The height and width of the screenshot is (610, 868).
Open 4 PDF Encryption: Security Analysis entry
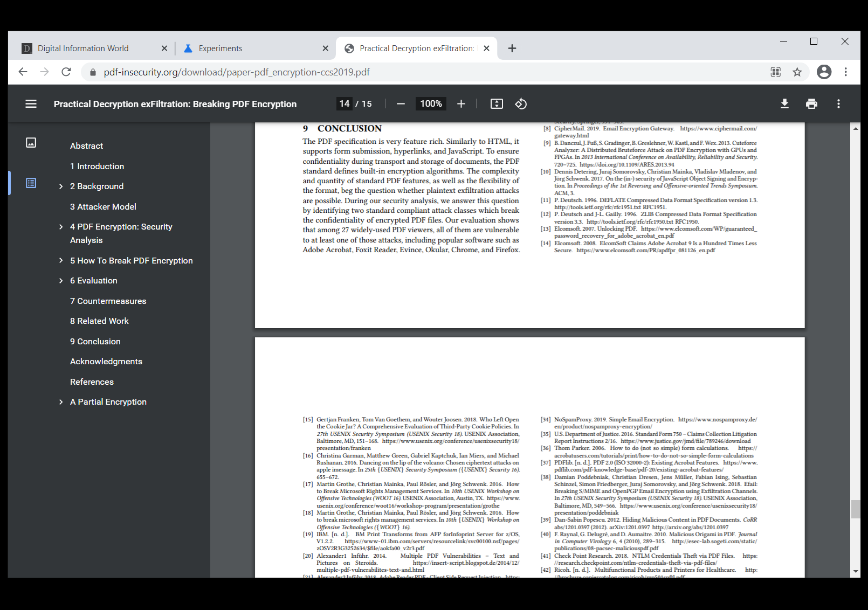(121, 233)
